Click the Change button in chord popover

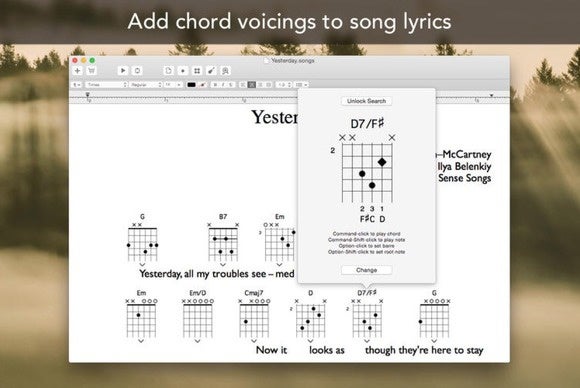(366, 270)
